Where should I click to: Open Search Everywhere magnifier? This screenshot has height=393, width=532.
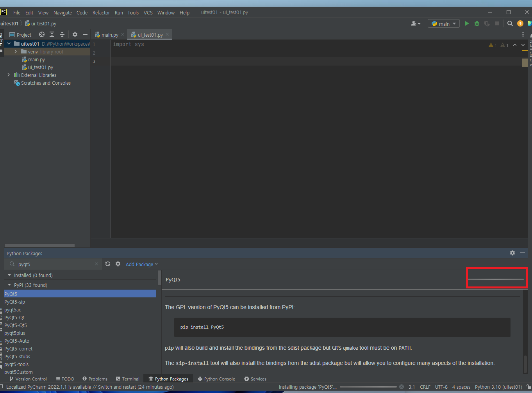click(x=510, y=23)
